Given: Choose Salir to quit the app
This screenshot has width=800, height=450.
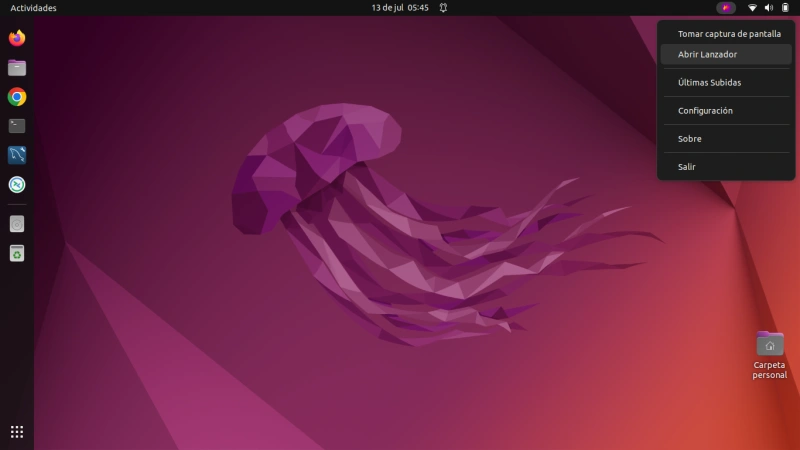Looking at the screenshot, I should 726,167.
